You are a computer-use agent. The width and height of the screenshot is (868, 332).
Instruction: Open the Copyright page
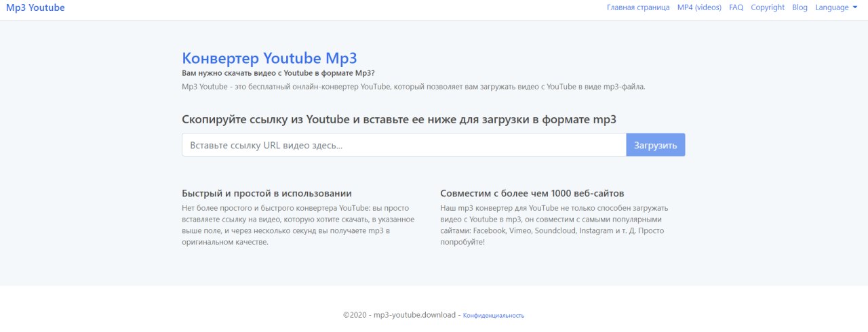coord(768,7)
